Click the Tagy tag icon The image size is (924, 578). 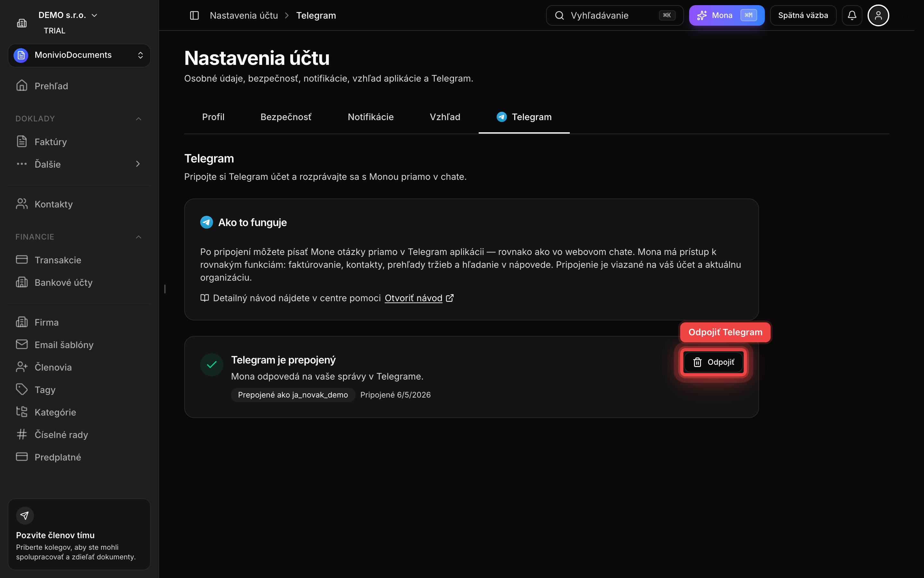coord(22,389)
